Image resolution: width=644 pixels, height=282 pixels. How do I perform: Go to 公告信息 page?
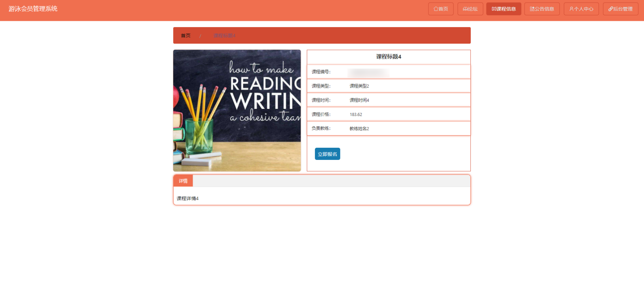coord(542,9)
